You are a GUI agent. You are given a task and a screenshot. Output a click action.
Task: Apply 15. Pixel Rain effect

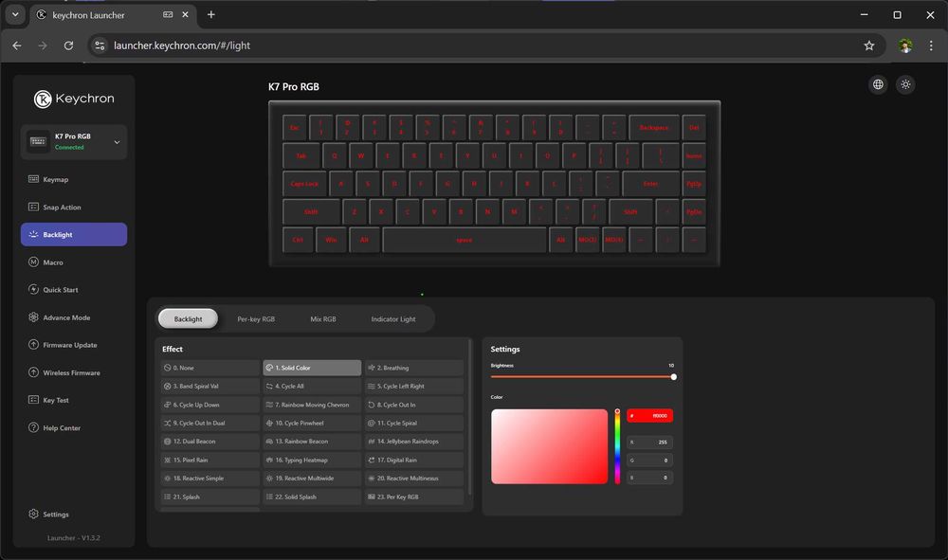click(210, 460)
